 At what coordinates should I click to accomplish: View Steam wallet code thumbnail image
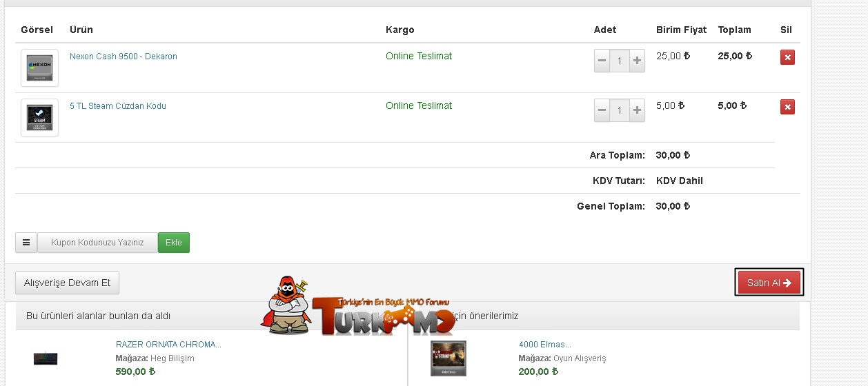pos(39,118)
